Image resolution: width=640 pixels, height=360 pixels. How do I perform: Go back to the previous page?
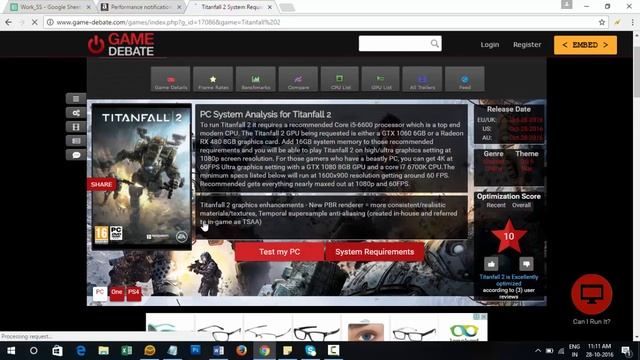tap(9, 22)
